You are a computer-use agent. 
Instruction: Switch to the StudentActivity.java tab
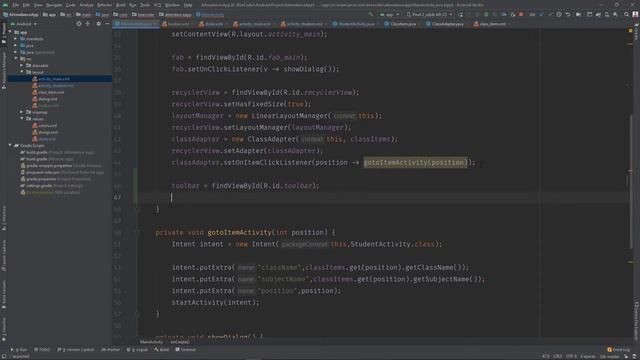[353, 24]
